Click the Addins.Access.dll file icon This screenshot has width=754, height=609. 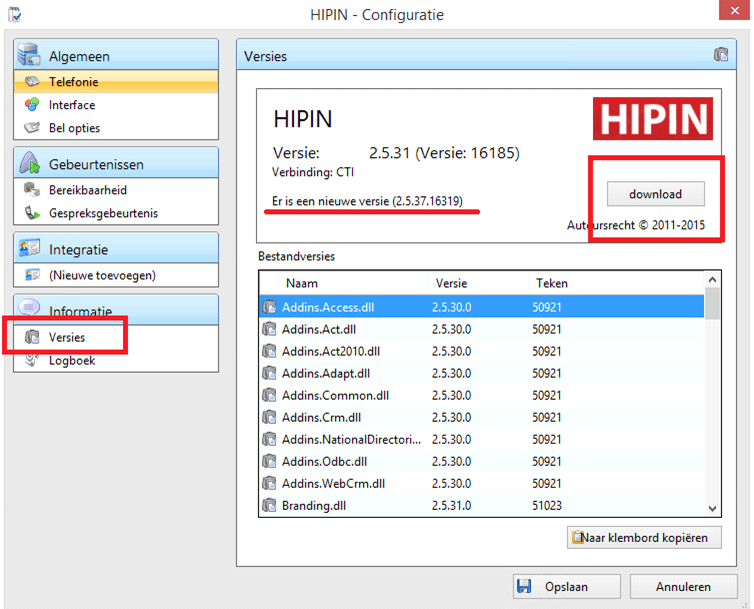269,306
